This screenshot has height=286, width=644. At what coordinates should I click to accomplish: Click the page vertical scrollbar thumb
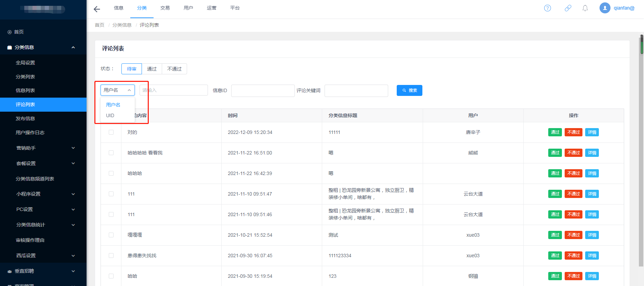click(x=642, y=45)
